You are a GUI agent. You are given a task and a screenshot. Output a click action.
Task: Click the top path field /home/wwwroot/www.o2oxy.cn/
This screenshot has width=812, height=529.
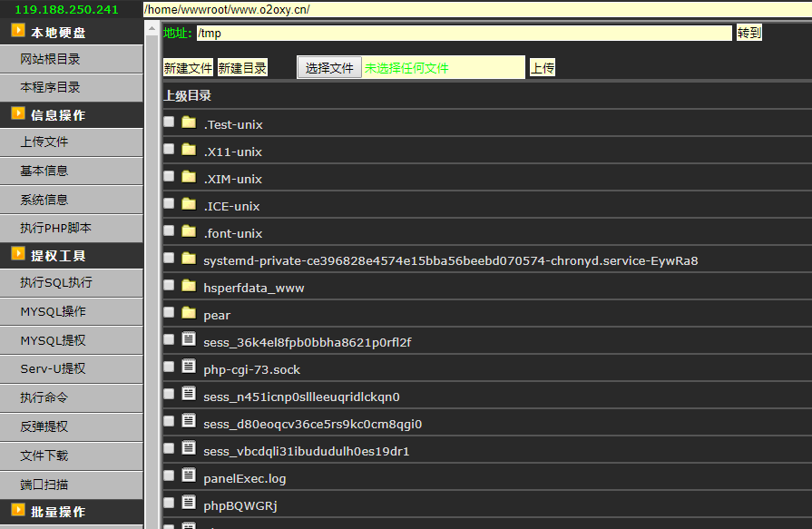coord(477,9)
